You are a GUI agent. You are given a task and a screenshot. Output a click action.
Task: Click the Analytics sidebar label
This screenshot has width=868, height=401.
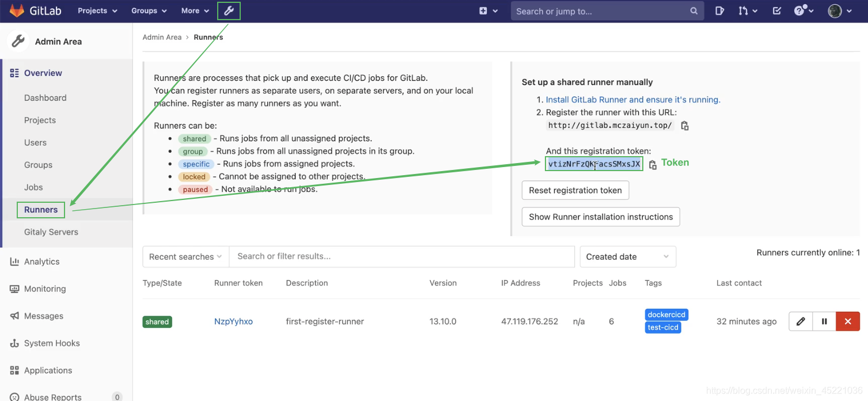point(42,262)
